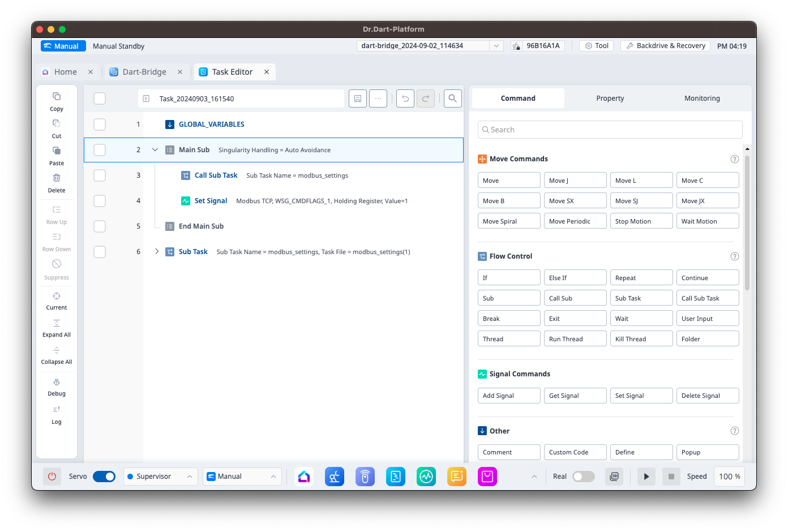Click the Move Spiral command button
Viewport: 788px width, 532px height.
click(508, 221)
